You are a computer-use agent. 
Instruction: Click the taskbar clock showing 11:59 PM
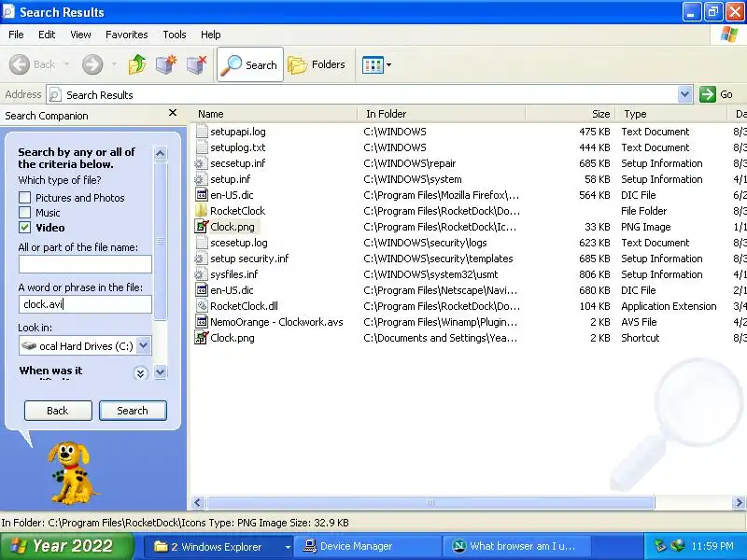tap(712, 546)
